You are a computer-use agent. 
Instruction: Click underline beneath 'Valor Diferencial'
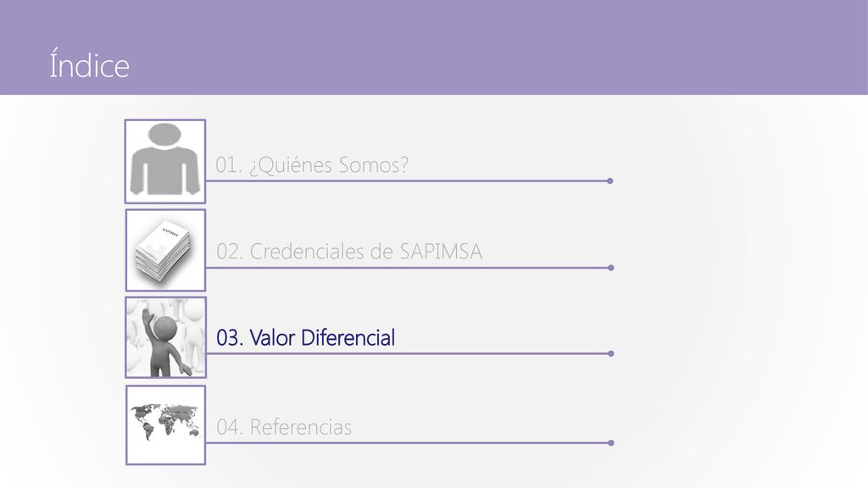pyautogui.click(x=408, y=353)
